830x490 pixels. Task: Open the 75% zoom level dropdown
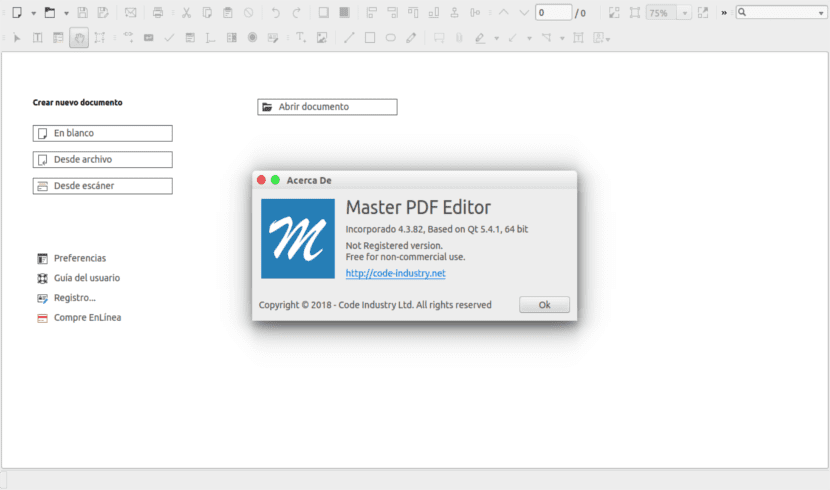[x=684, y=13]
